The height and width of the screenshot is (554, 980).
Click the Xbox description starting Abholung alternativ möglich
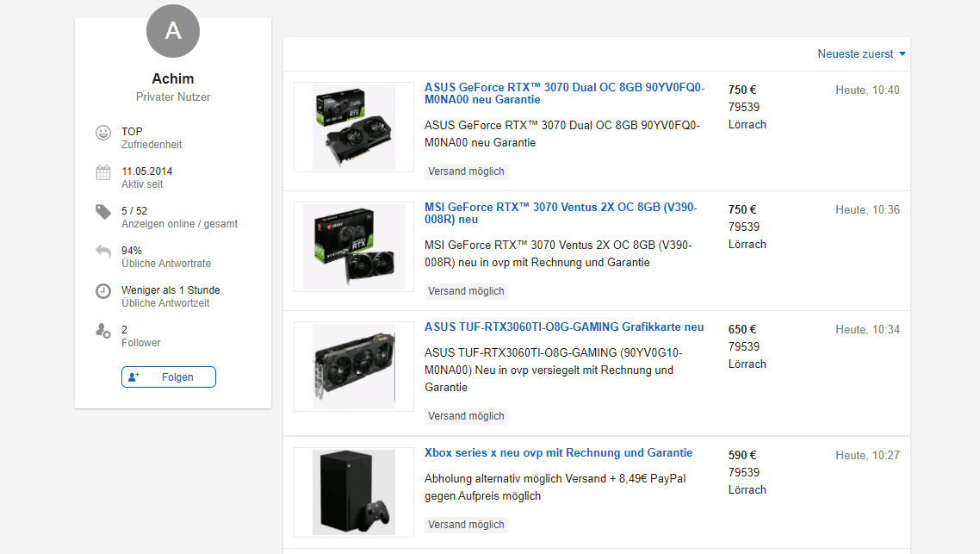point(555,487)
